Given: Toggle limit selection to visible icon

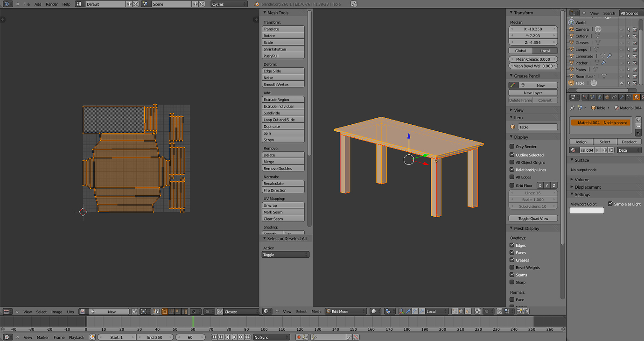Looking at the screenshot, I should point(477,311).
